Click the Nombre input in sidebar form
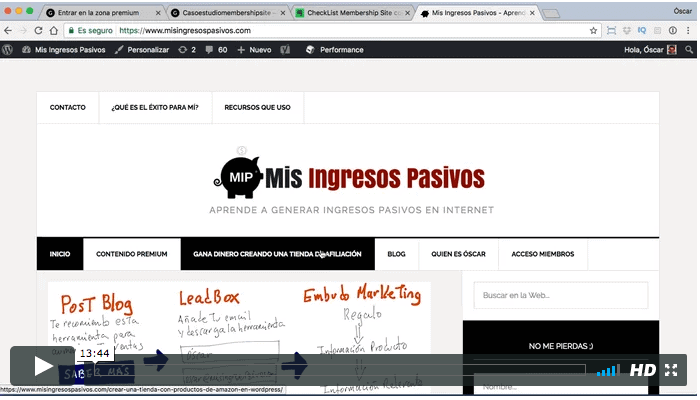The height and width of the screenshot is (400, 700). tap(561, 386)
